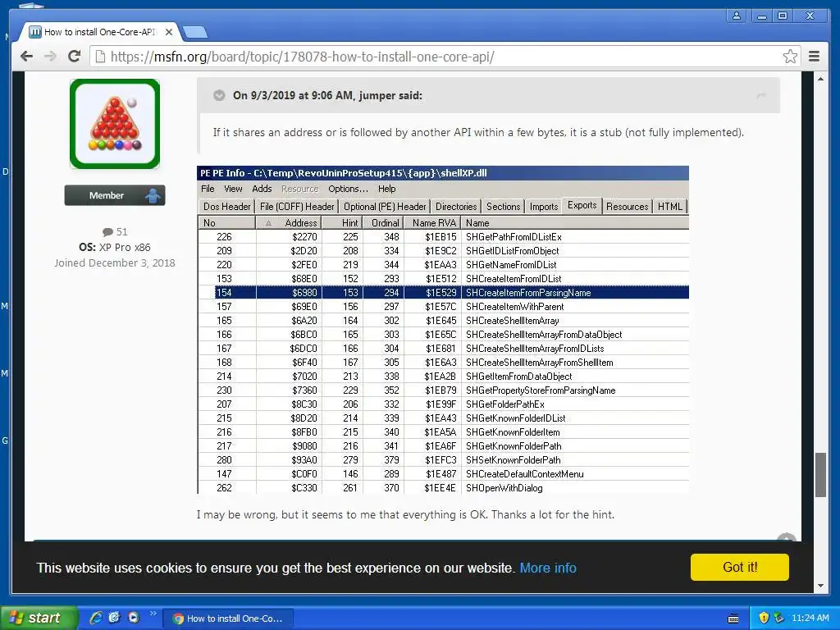Click the page icon in address bar

[100, 57]
